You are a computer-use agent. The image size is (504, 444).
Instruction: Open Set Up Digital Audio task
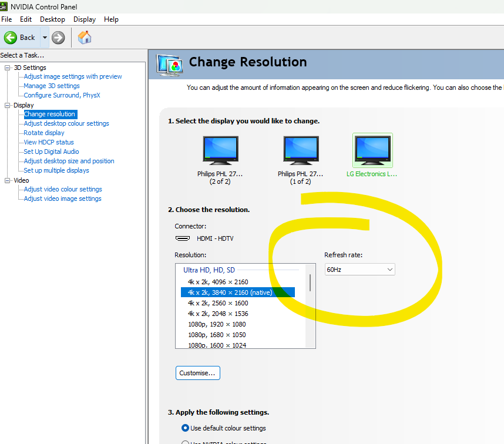[51, 152]
